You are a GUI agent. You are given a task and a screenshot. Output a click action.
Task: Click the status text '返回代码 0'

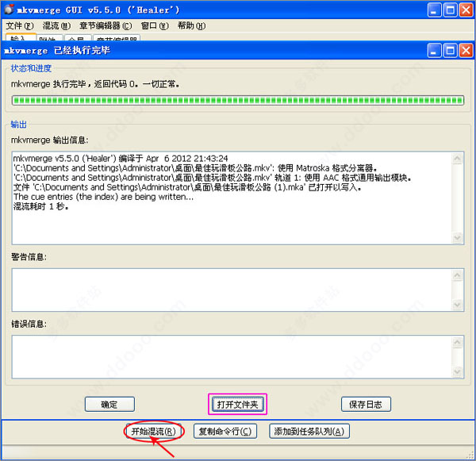[116, 84]
